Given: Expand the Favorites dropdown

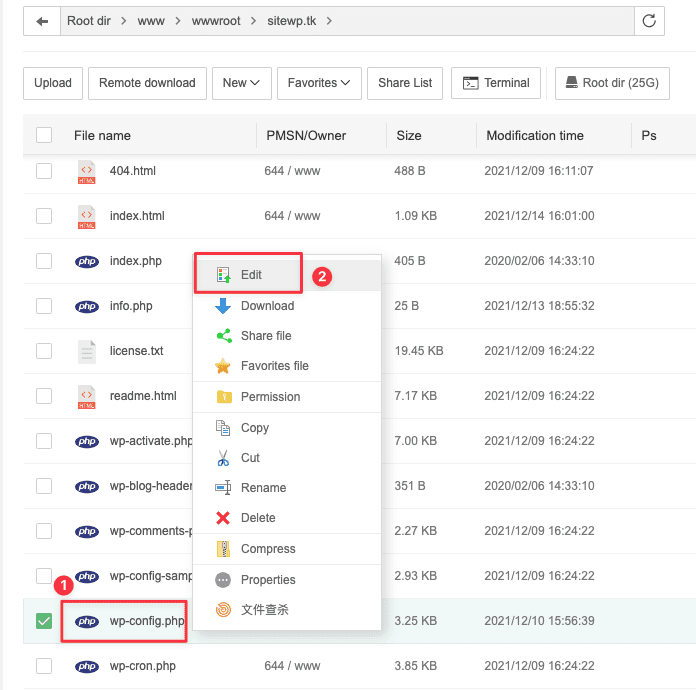Looking at the screenshot, I should [x=319, y=83].
